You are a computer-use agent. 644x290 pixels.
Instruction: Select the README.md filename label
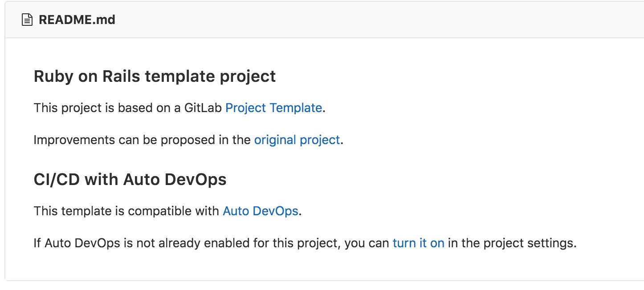click(x=76, y=19)
